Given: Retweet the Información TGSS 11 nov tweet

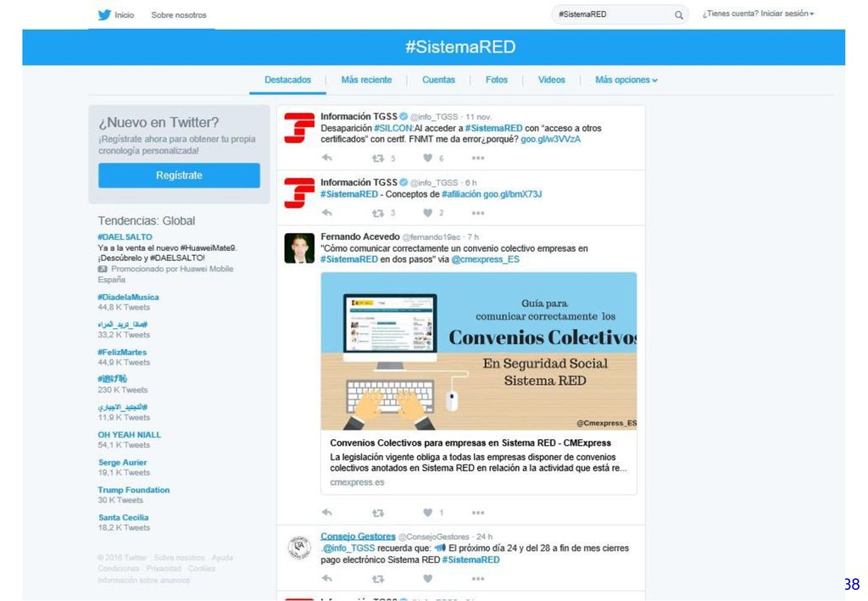Looking at the screenshot, I should coord(378,159).
